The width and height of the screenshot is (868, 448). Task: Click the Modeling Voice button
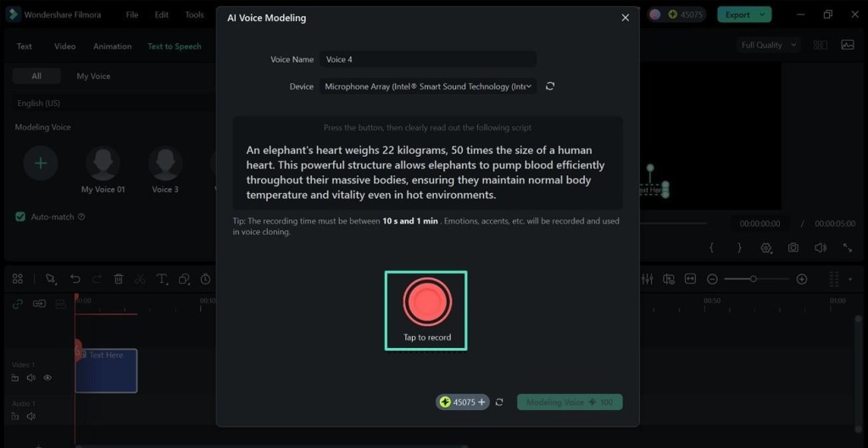(570, 402)
